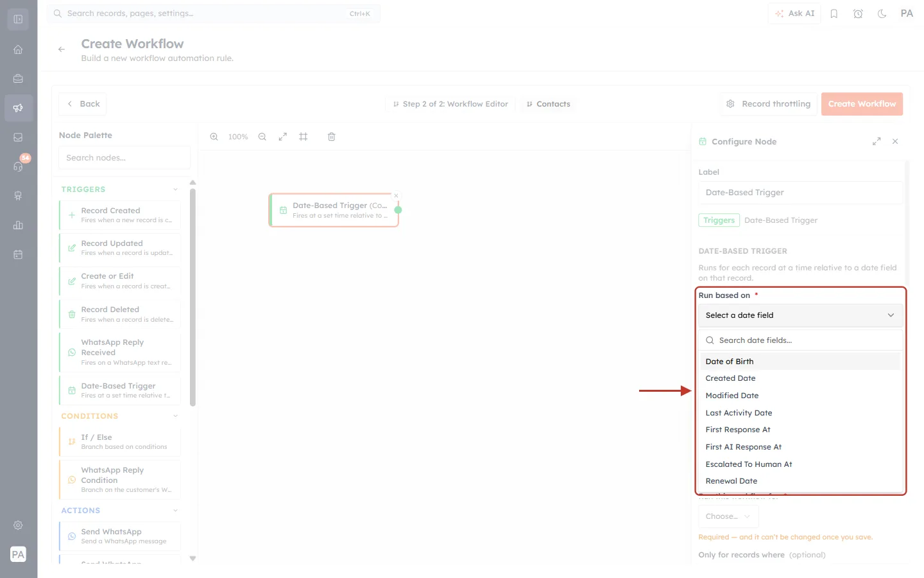Open the briefcase section in sidebar

coord(18,79)
